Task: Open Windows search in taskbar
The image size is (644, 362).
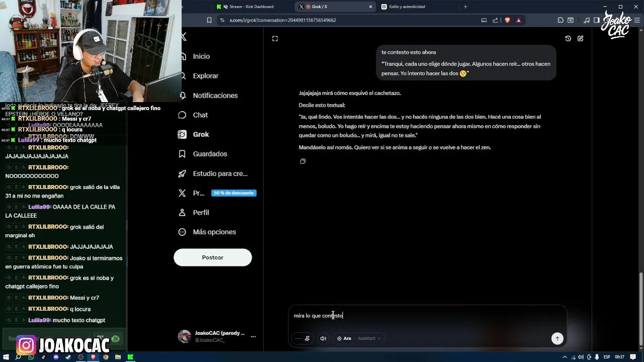Action: click(x=19, y=357)
